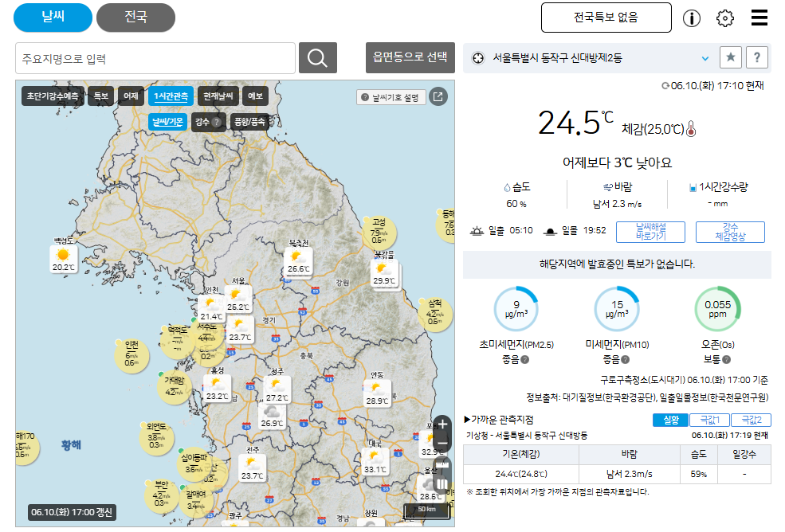
Task: Click the 대구 33.1℃ weather marker
Action: 375,462
